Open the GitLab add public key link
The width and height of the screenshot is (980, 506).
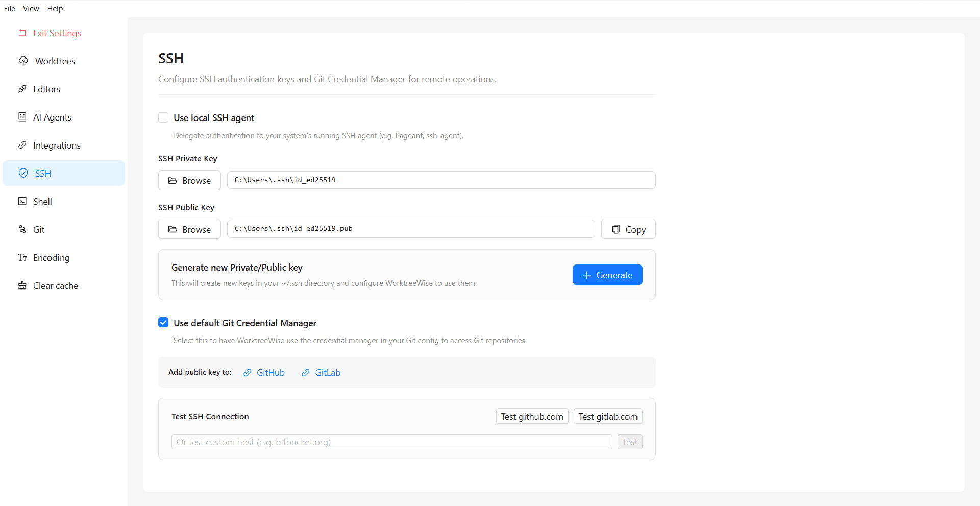click(321, 373)
